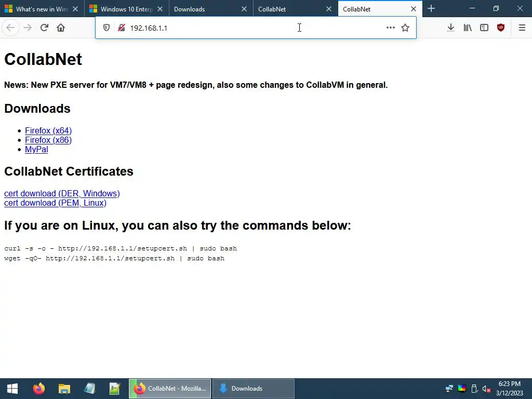Viewport: 532px width, 399px height.
Task: Open the MyPal download link
Action: 36,150
